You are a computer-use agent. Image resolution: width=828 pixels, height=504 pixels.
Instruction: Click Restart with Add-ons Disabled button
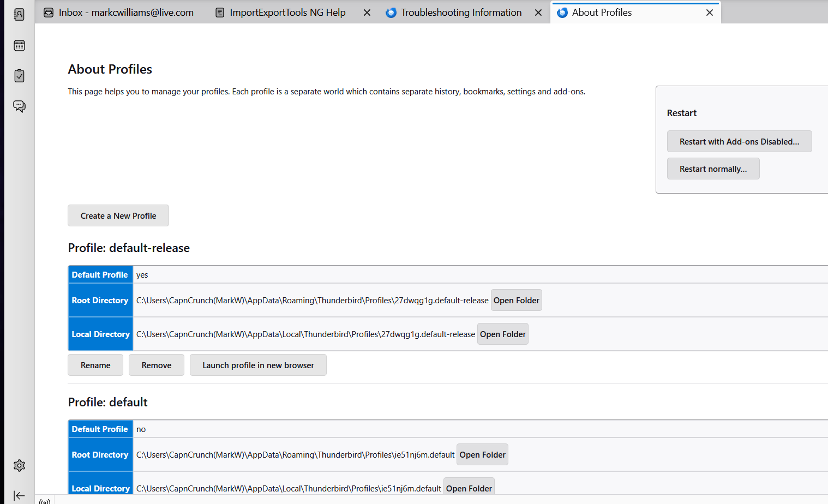point(739,141)
